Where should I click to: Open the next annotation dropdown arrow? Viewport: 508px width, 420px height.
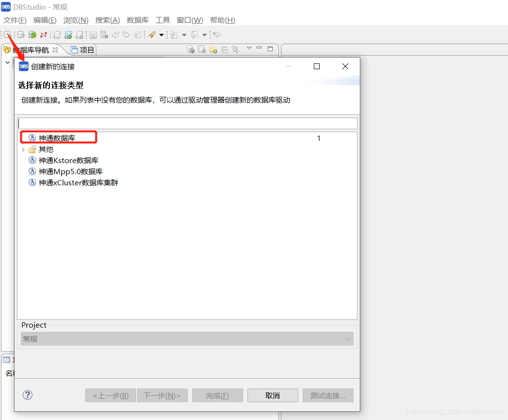click(x=184, y=35)
